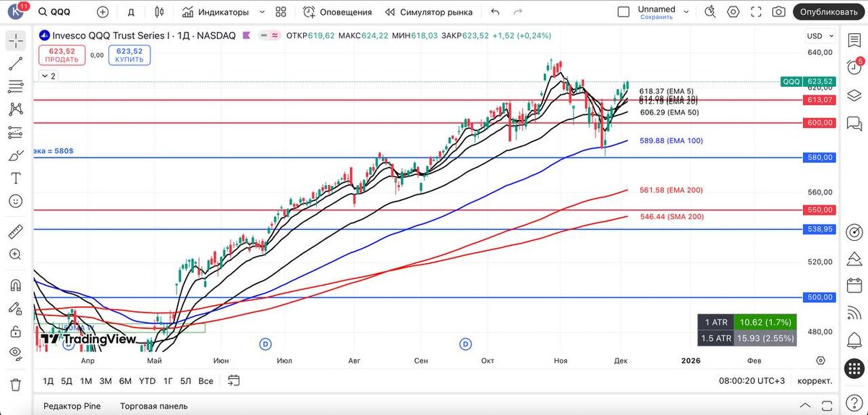Delete all drawings with trash icon
Viewport: 868px width, 415px height.
(x=15, y=384)
